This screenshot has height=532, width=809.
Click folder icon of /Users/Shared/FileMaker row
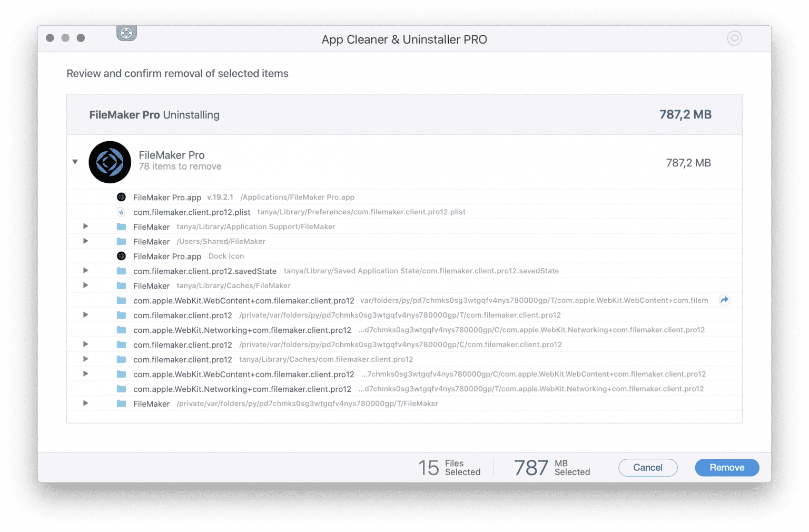tap(121, 241)
